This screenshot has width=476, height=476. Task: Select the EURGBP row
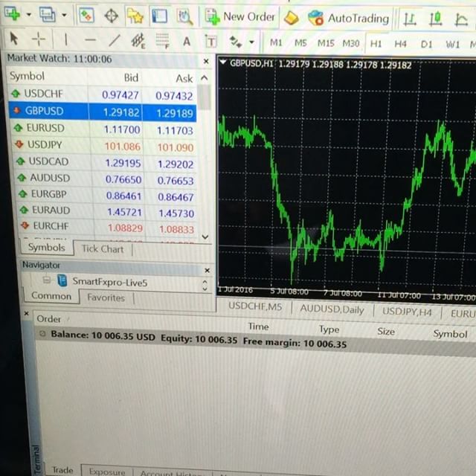[107, 196]
